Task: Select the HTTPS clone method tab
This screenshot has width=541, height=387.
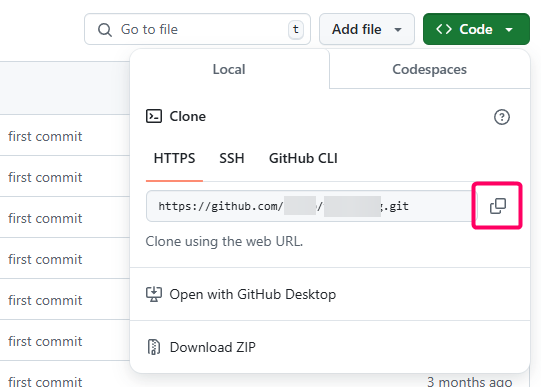Action: [175, 159]
